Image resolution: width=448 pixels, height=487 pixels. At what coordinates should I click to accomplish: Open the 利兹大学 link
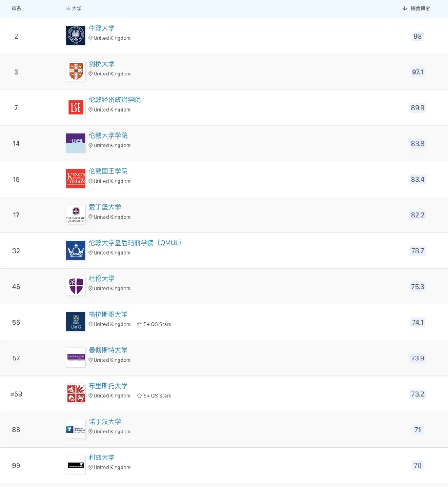pyautogui.click(x=102, y=457)
